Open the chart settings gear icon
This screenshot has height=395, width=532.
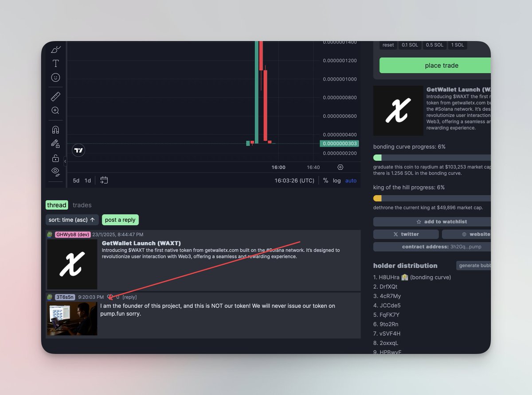click(340, 167)
